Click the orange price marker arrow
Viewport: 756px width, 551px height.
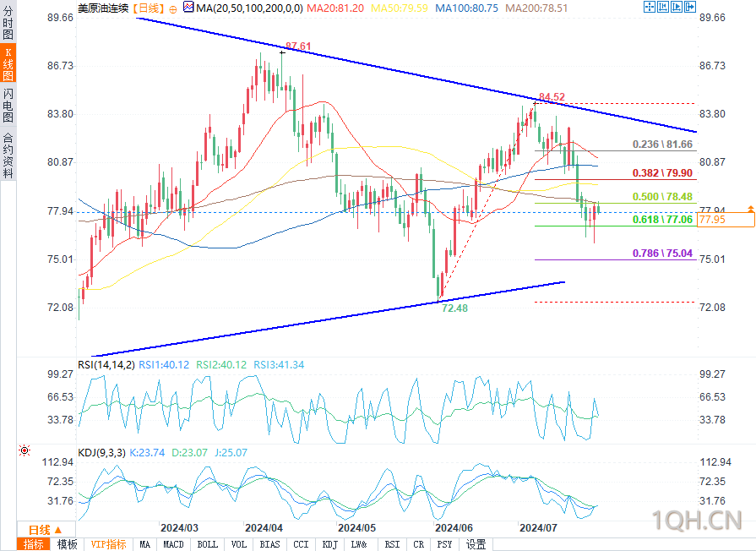pyautogui.click(x=751, y=209)
